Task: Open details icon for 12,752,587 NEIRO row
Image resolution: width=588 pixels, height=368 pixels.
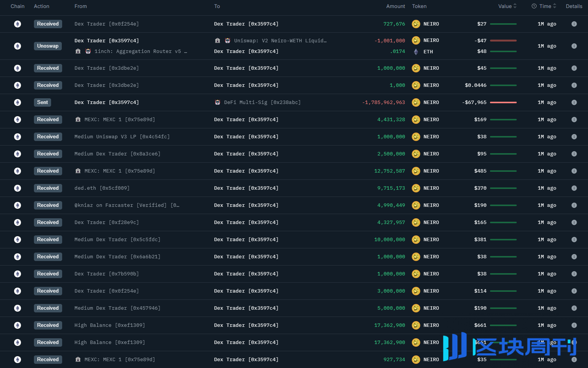Action: tap(574, 171)
